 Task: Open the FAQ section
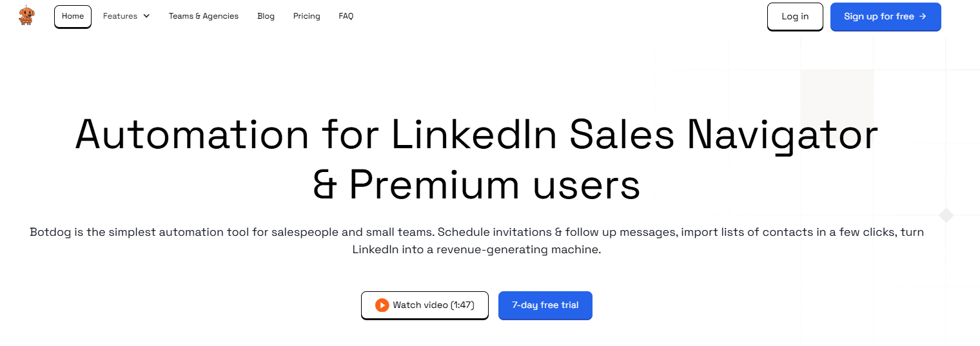[346, 16]
